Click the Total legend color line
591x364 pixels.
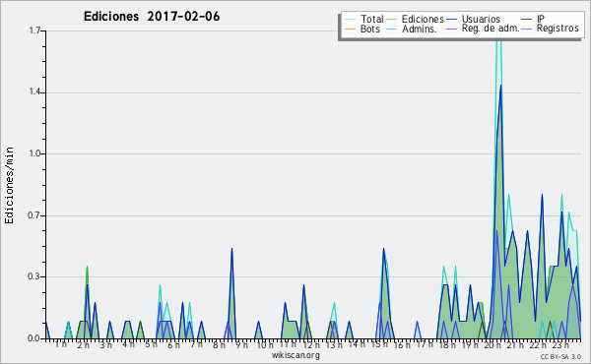point(350,20)
